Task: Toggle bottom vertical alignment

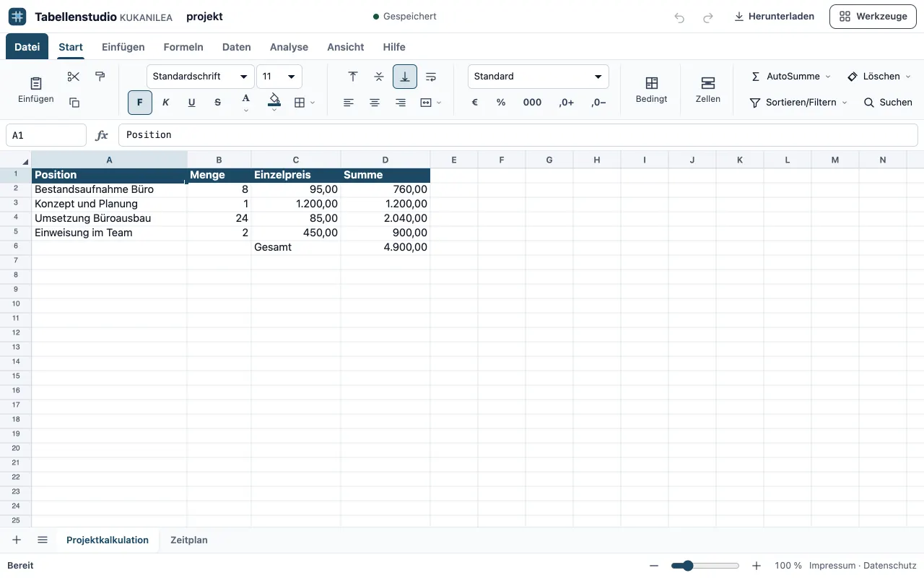Action: point(405,77)
